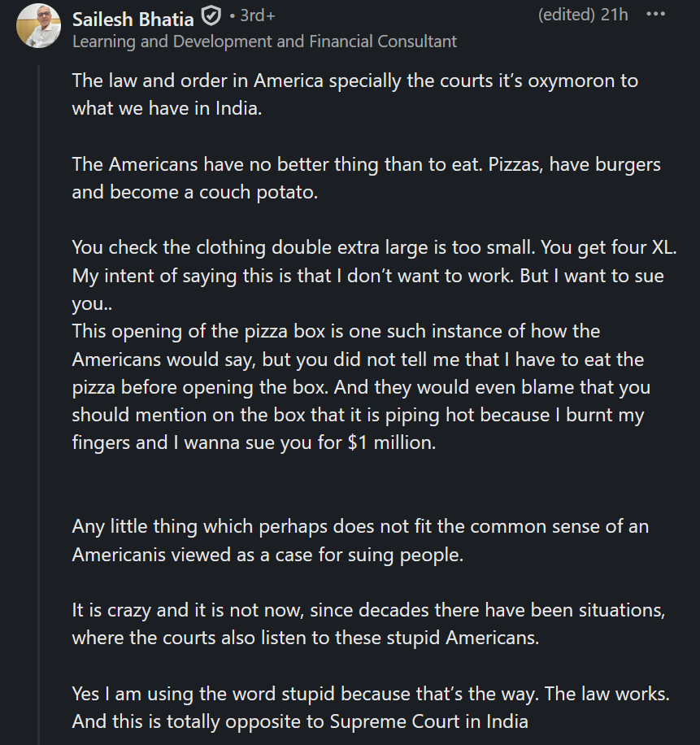
Task: Click the verified shield badge beside the name
Action: pos(211,17)
